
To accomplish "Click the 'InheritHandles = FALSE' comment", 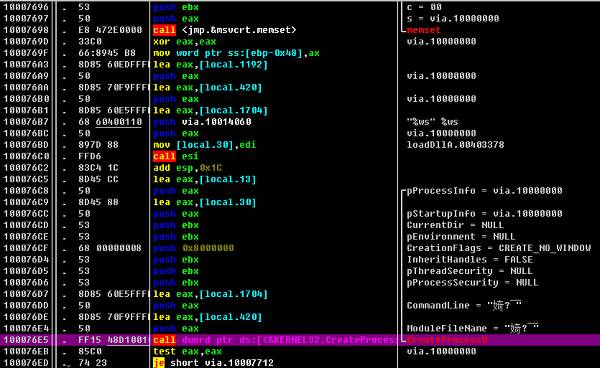I will pos(470,259).
